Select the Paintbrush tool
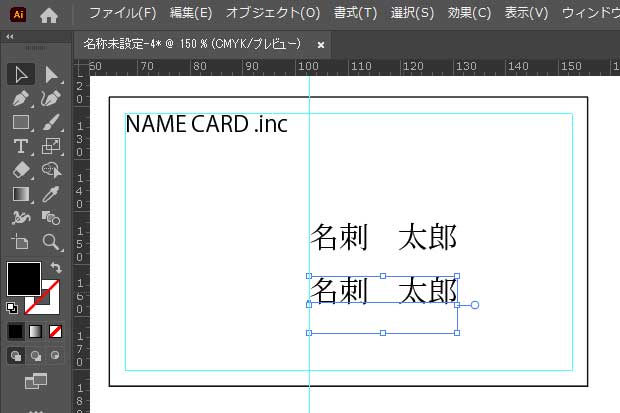The height and width of the screenshot is (413, 620). pyautogui.click(x=51, y=122)
